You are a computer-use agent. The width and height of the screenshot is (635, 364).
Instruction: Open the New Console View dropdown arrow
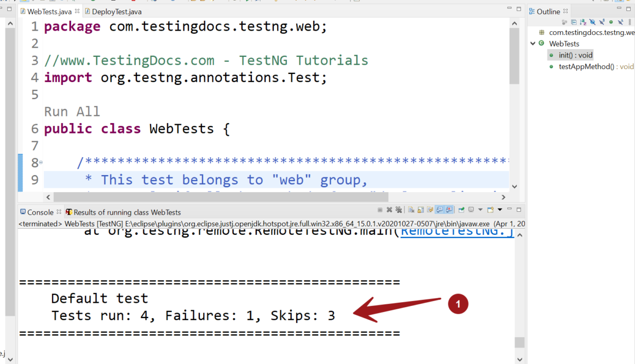(x=500, y=210)
